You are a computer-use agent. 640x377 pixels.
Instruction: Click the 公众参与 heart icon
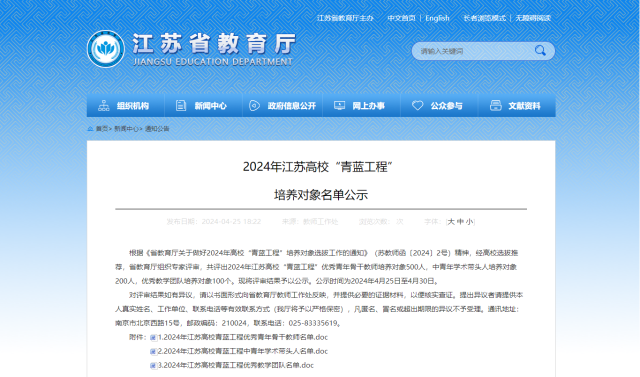tap(417, 106)
